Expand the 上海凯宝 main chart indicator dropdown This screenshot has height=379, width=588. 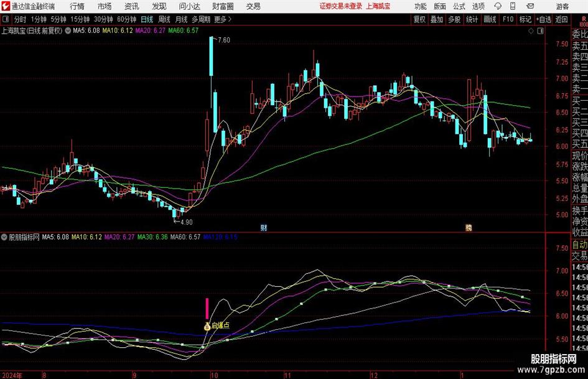(68, 30)
